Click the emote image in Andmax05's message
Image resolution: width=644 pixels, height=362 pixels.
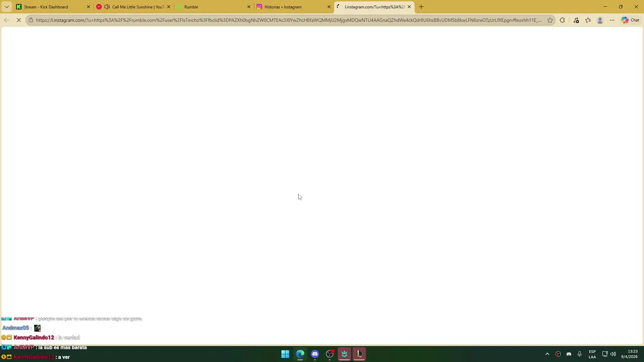click(x=37, y=328)
